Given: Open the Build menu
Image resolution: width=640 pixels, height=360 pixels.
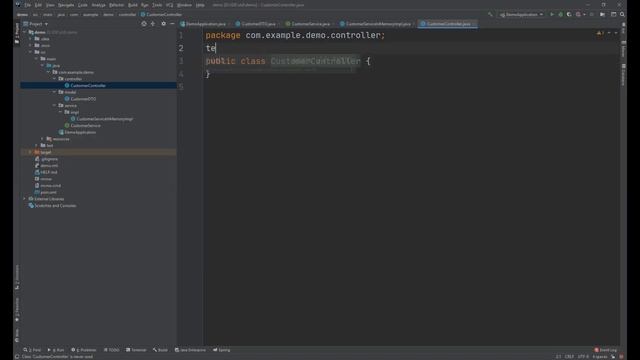Looking at the screenshot, I should pos(133,5).
